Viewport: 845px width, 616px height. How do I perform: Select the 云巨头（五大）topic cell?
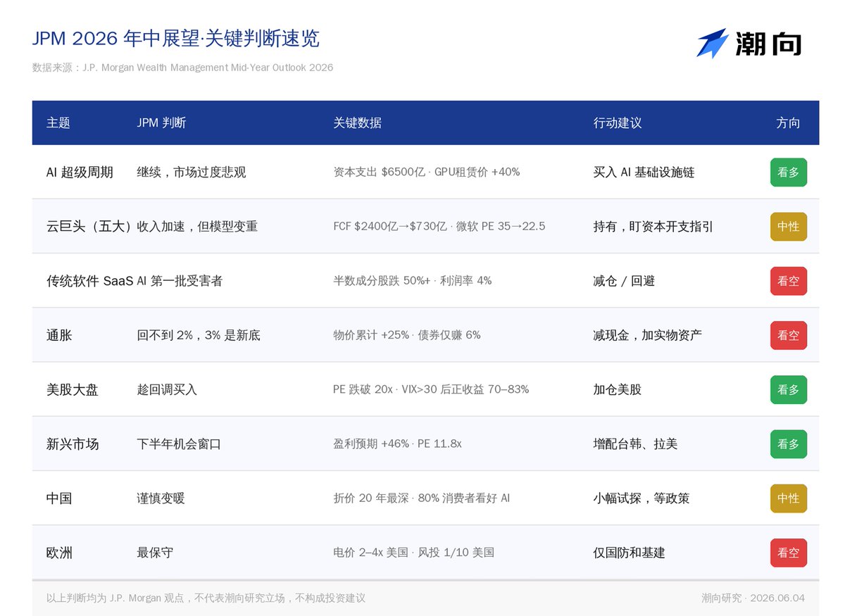click(90, 227)
